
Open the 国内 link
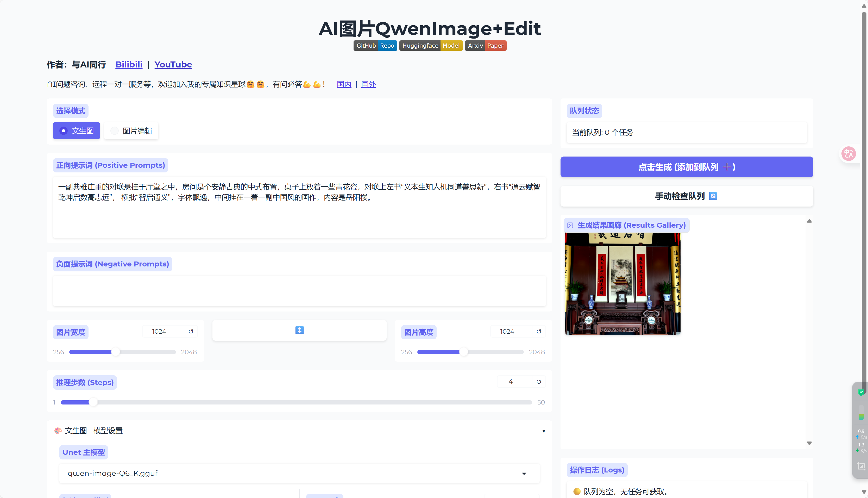344,84
